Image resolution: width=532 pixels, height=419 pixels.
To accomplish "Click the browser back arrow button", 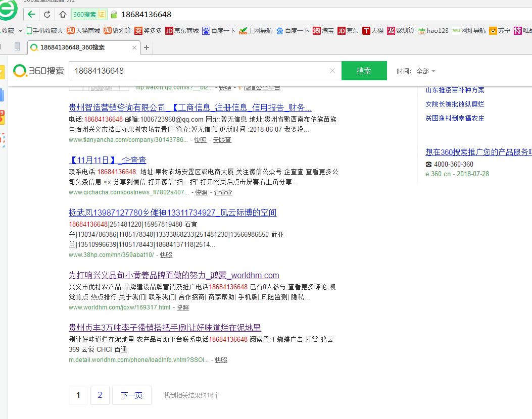I will point(31,14).
